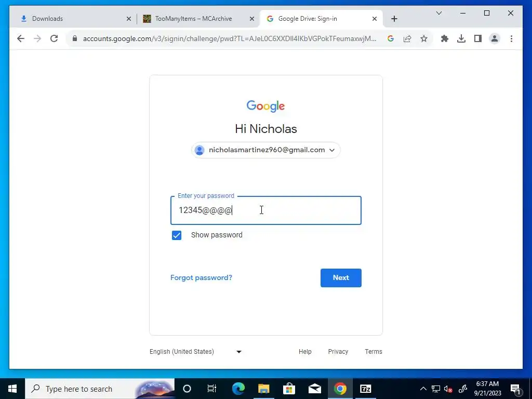Click the Next button
This screenshot has width=532, height=399.
tap(341, 277)
